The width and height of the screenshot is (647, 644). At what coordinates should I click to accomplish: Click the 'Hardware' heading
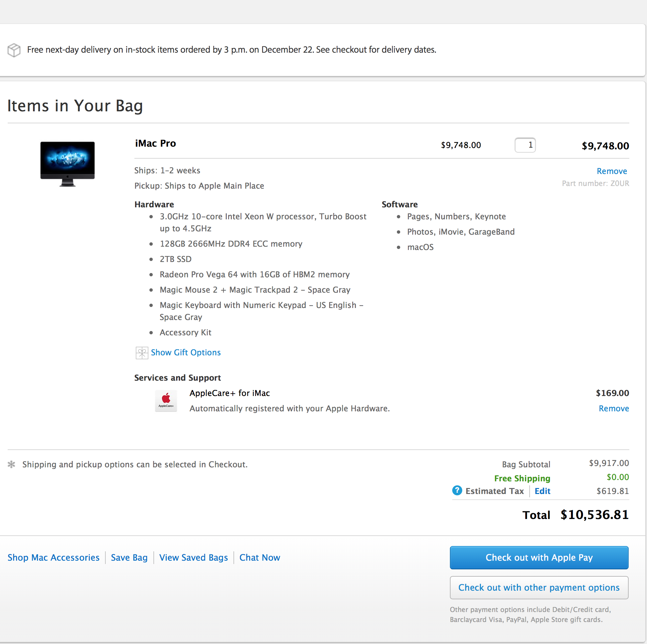pos(154,204)
